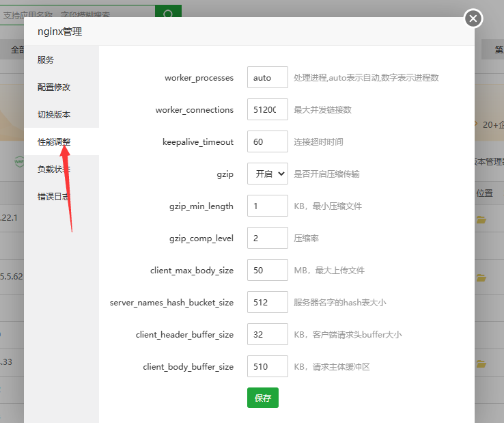Click the worker_connections input field
The image size is (504, 423).
click(x=268, y=109)
